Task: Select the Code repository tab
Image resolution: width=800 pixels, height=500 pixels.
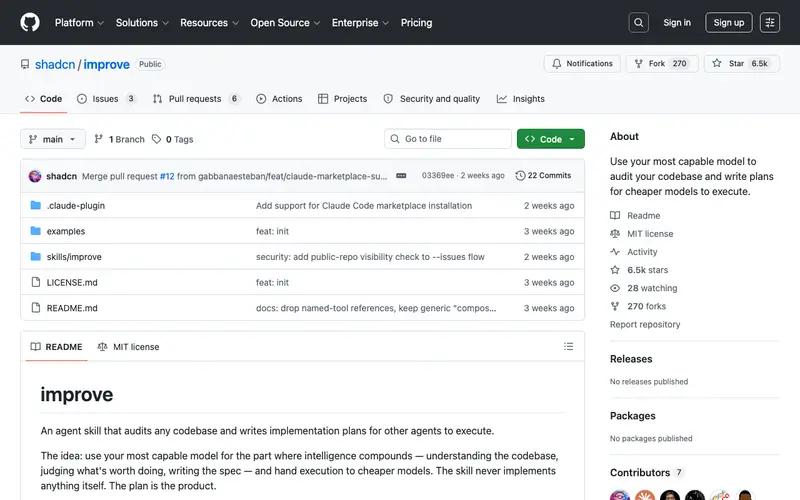Action: pos(44,98)
